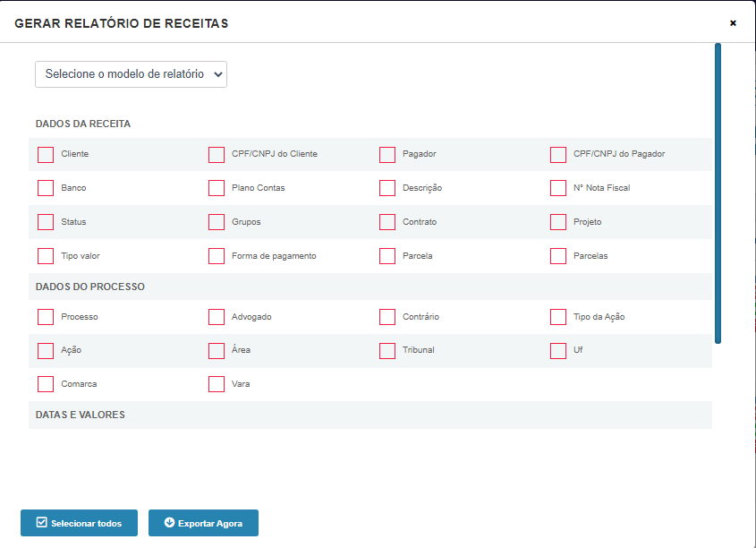
Task: Click the Selecionar todos button
Action: (x=79, y=523)
